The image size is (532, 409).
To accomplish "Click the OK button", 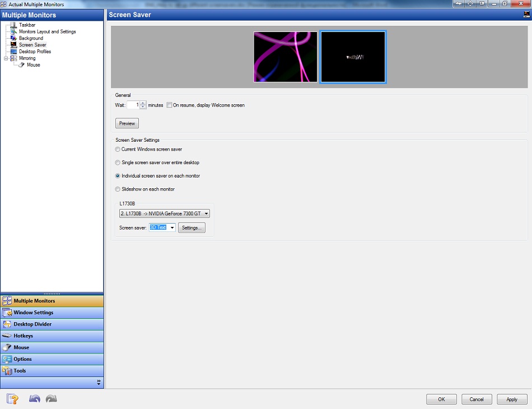I will 441,399.
